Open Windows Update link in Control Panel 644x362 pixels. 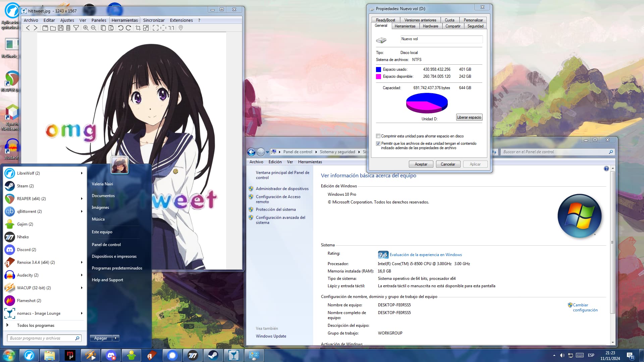click(271, 336)
